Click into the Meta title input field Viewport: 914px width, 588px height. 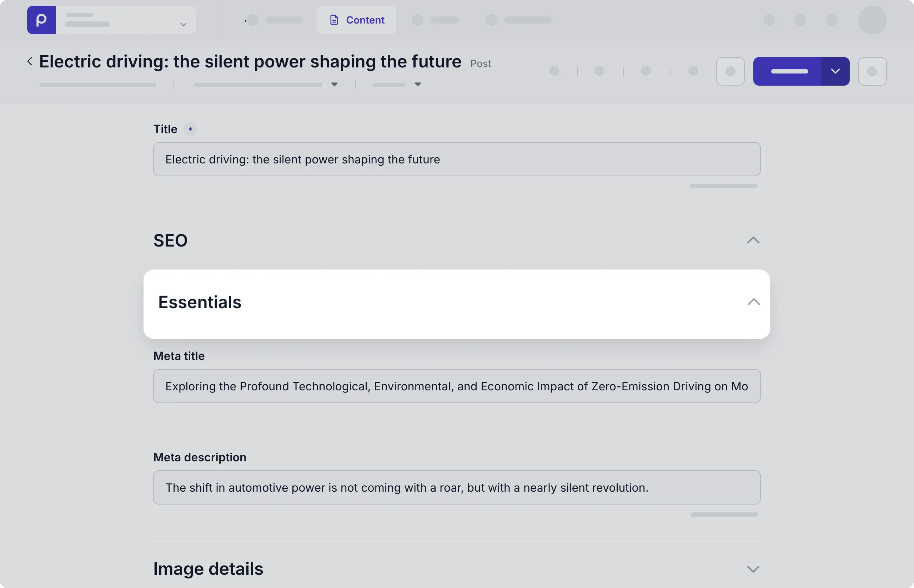click(x=457, y=386)
